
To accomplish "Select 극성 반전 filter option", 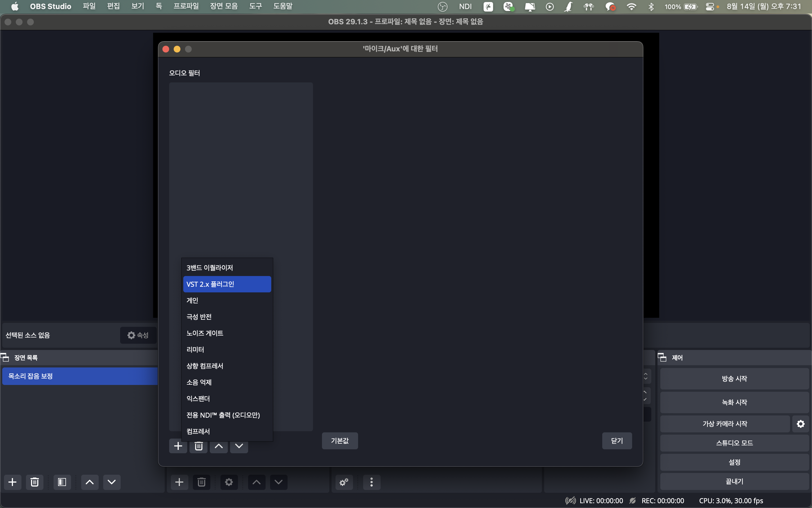I will tap(227, 317).
